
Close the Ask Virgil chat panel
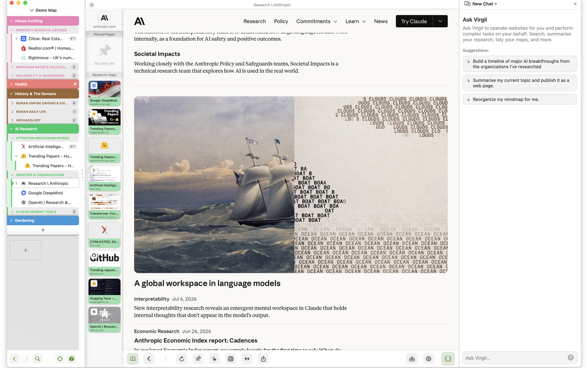click(x=575, y=4)
